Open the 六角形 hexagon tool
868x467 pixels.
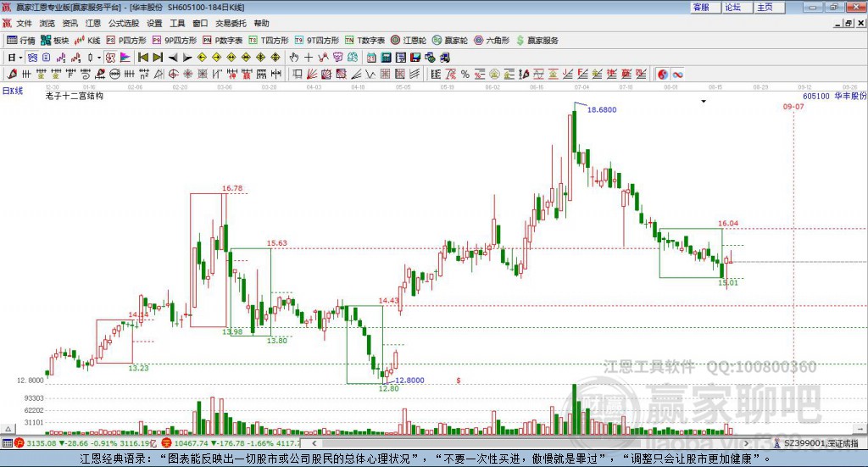click(x=492, y=41)
